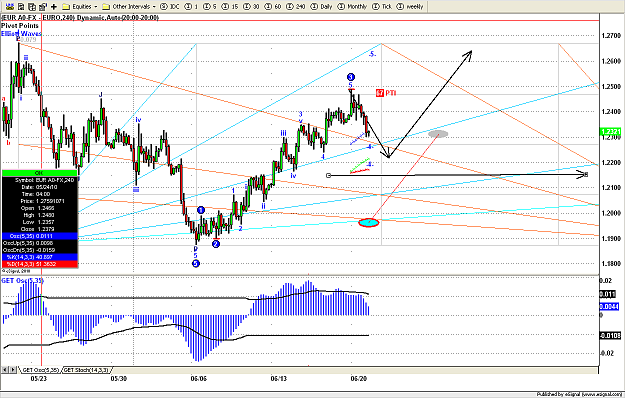Viewport: 625px width, 398px height.
Task: Click the Open value row in the data window
Action: pos(39,208)
